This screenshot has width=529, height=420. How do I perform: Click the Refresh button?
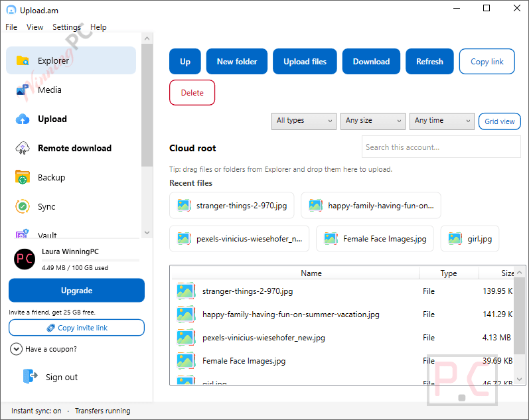(x=429, y=62)
